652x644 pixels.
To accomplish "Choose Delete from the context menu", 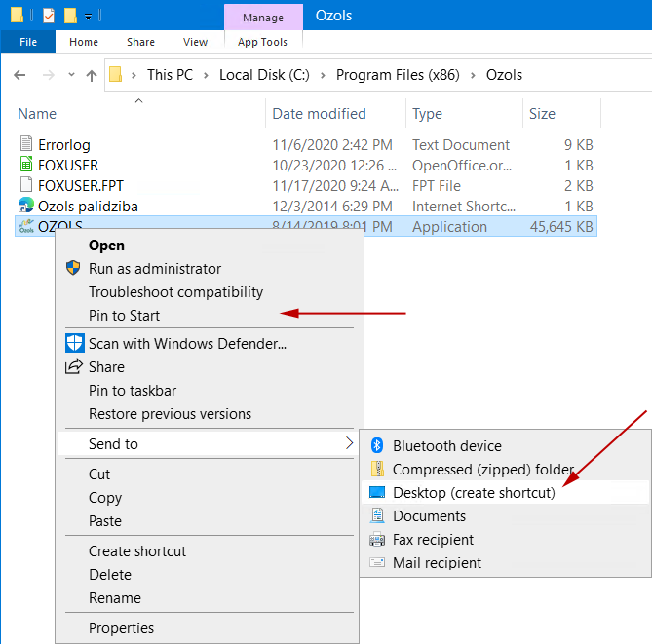I will coord(110,575).
